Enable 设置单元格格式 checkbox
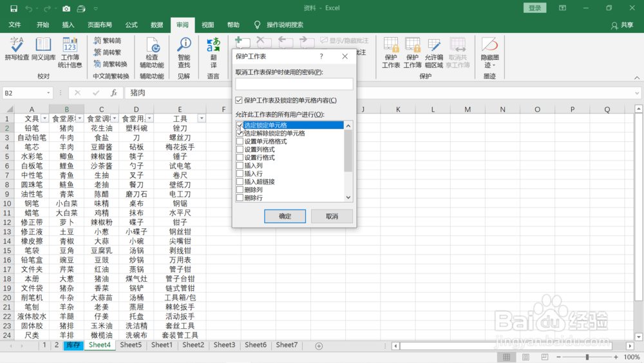 tap(240, 141)
